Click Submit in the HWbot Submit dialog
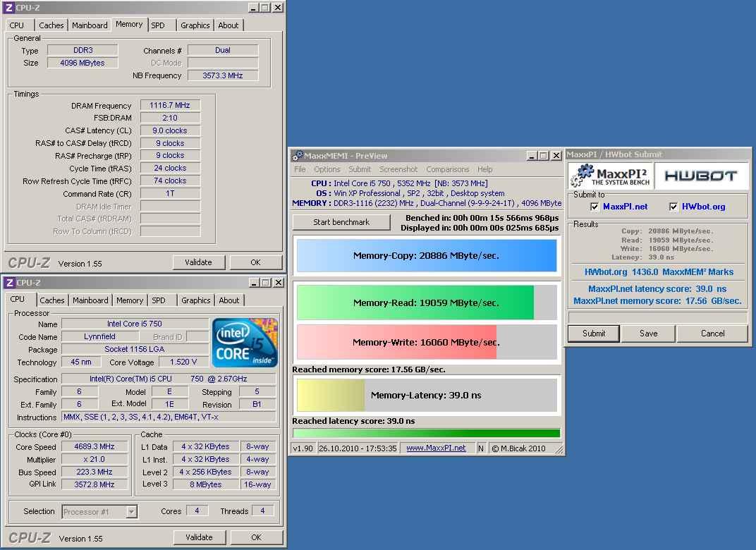756x550 pixels. pyautogui.click(x=594, y=334)
